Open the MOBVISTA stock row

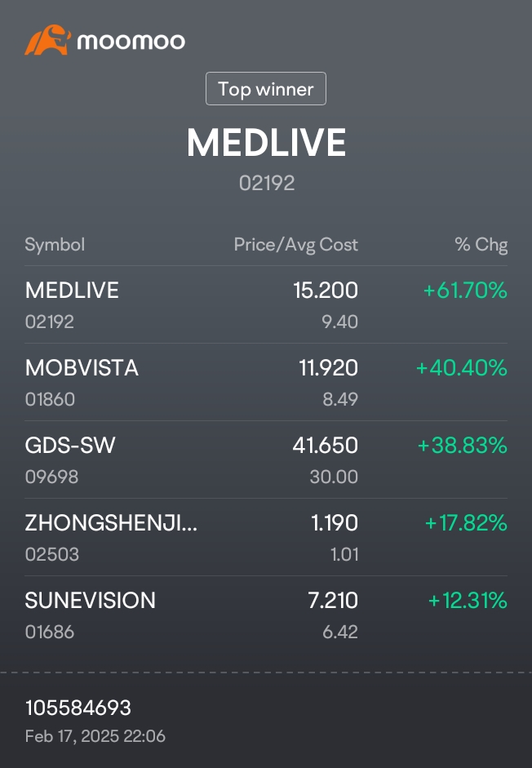[x=82, y=368]
